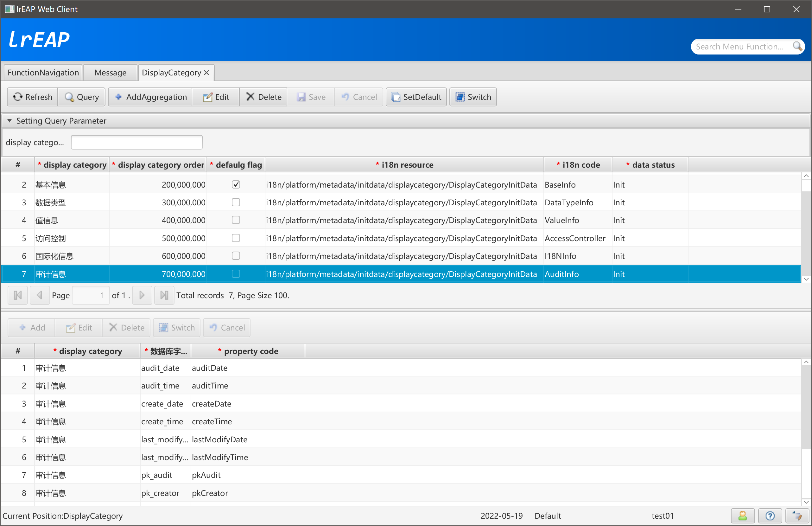Viewport: 812px width, 526px height.
Task: Sort by data status column header
Action: (x=650, y=165)
